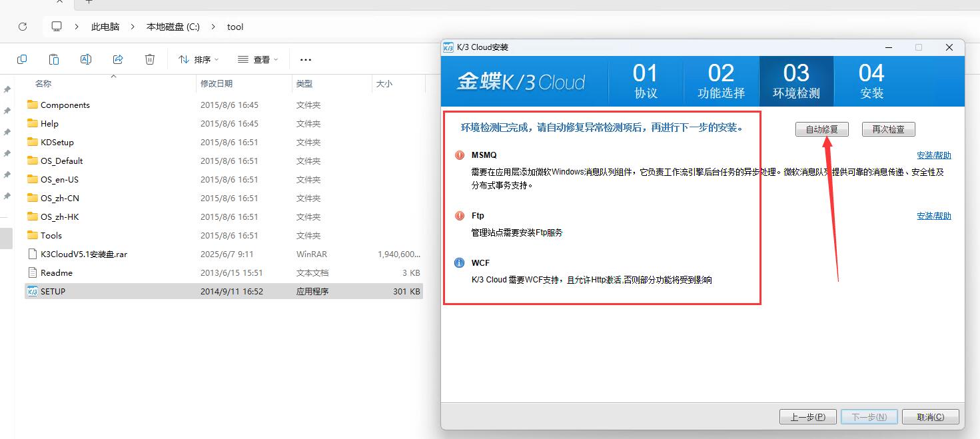Navigate to 此电脑 in address bar

[105, 27]
